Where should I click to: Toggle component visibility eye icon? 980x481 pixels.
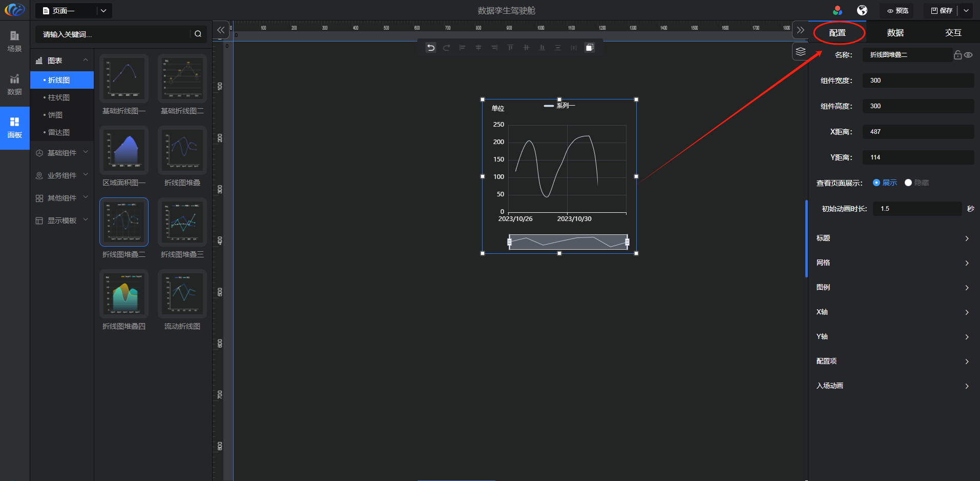tap(968, 55)
